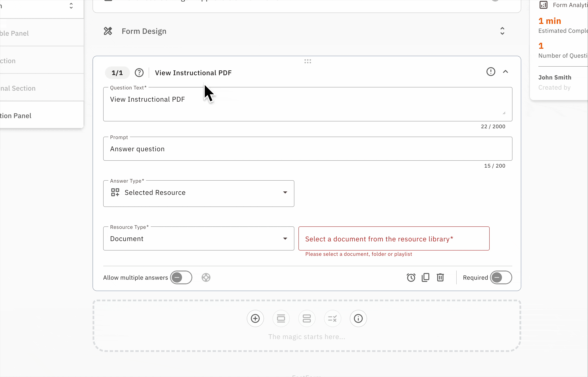Delete the question with the trash icon
The height and width of the screenshot is (377, 588).
coord(440,277)
